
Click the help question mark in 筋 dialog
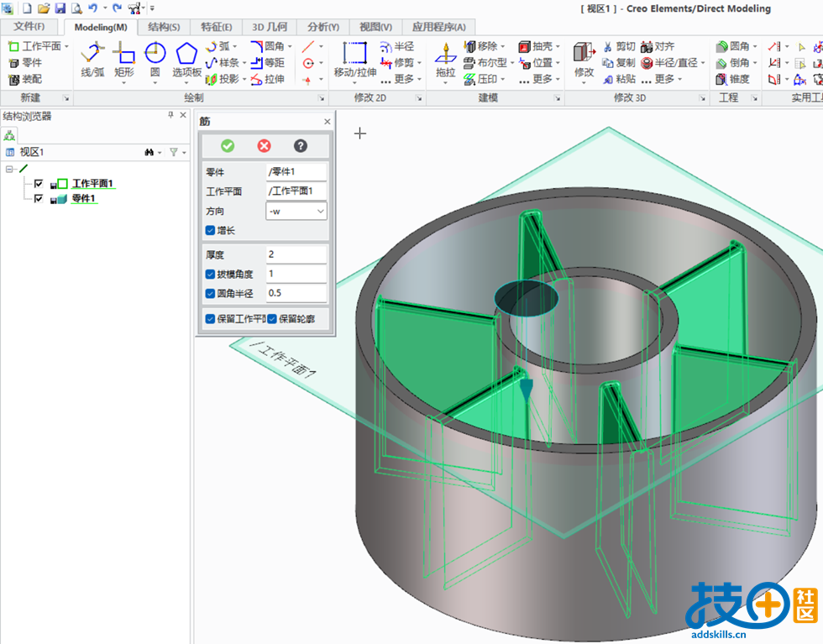(301, 146)
